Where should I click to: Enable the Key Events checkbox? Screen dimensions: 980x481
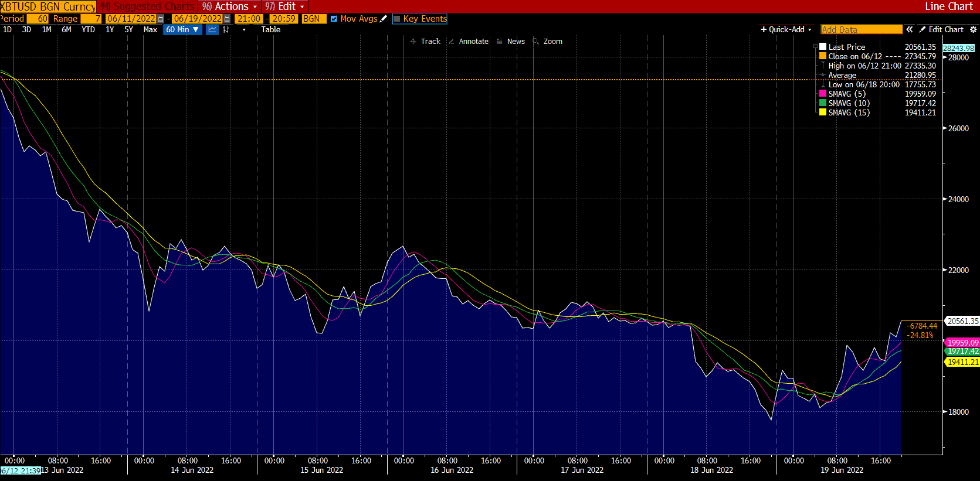pyautogui.click(x=396, y=19)
